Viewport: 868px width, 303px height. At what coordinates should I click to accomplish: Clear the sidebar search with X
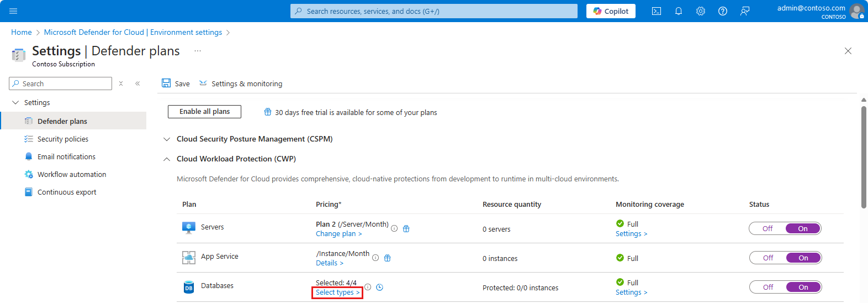[121, 83]
